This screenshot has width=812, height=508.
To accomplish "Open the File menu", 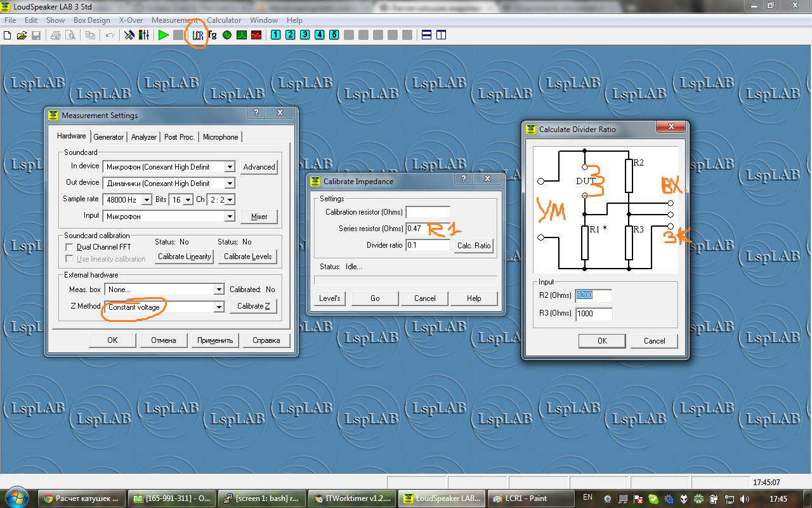I will click(10, 20).
